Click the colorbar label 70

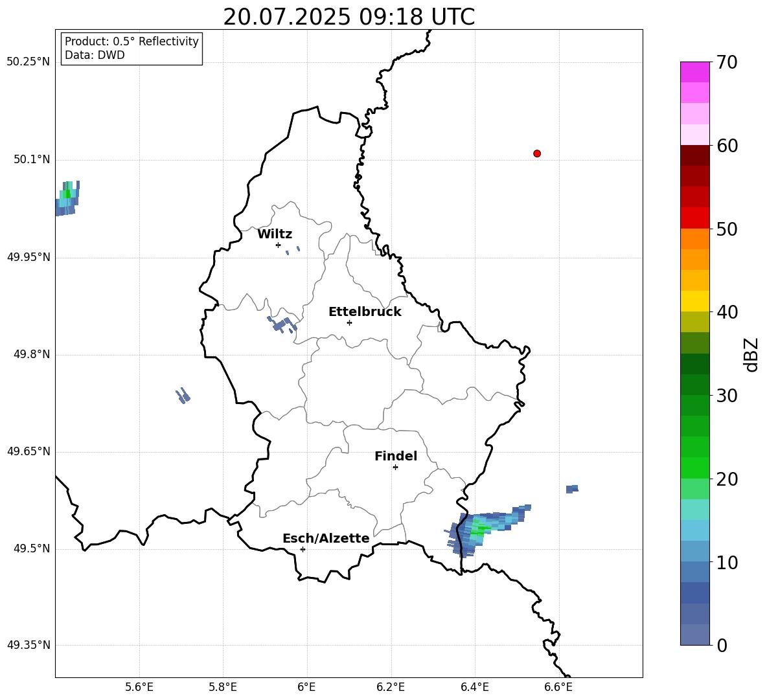coord(727,62)
